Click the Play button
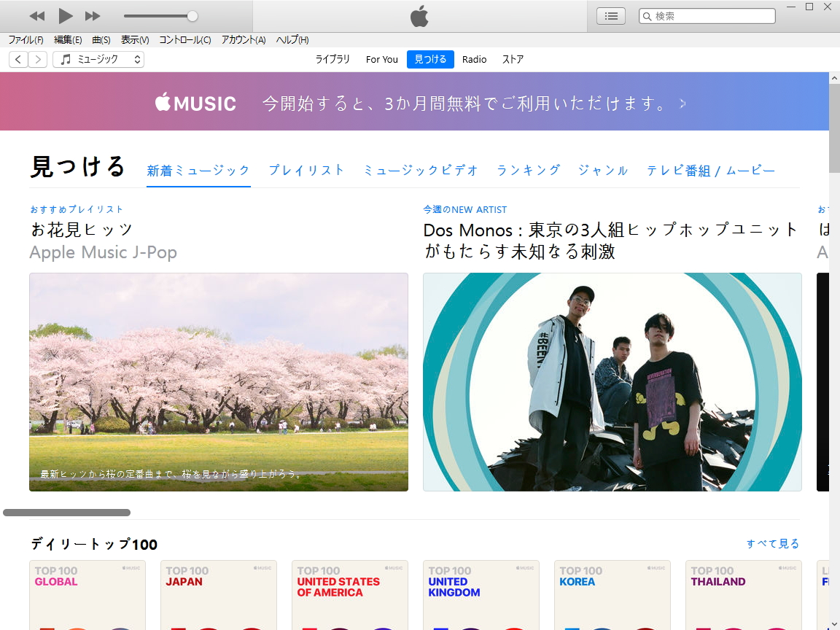Viewport: 840px width, 630px height. [65, 15]
